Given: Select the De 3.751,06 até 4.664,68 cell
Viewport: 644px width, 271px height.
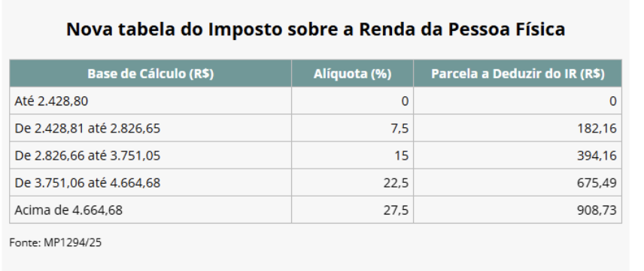Looking at the screenshot, I should click(x=150, y=183).
